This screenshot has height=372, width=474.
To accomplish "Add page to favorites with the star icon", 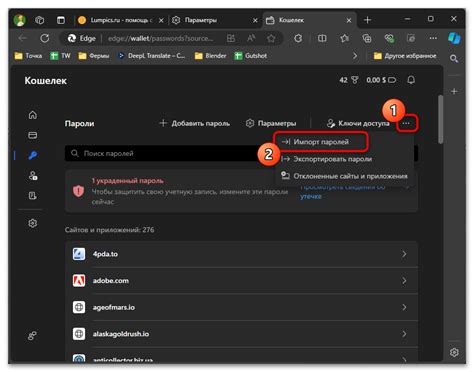I will (271, 38).
